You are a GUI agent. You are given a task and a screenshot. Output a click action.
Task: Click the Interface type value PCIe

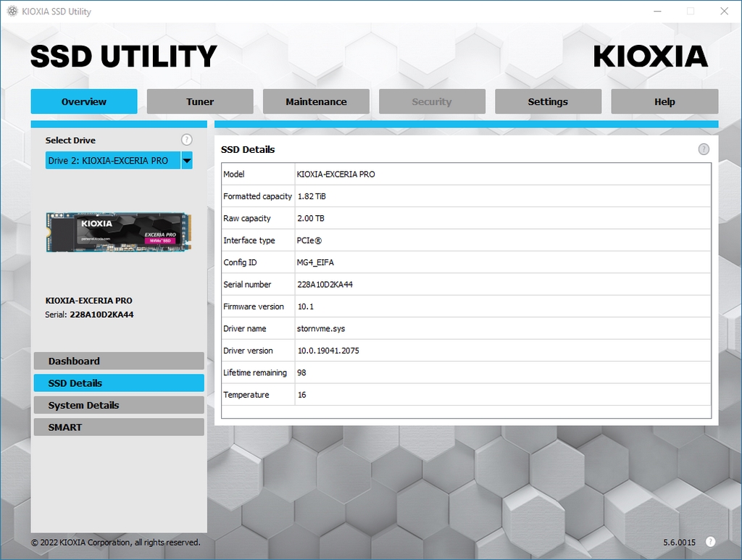[x=309, y=241]
